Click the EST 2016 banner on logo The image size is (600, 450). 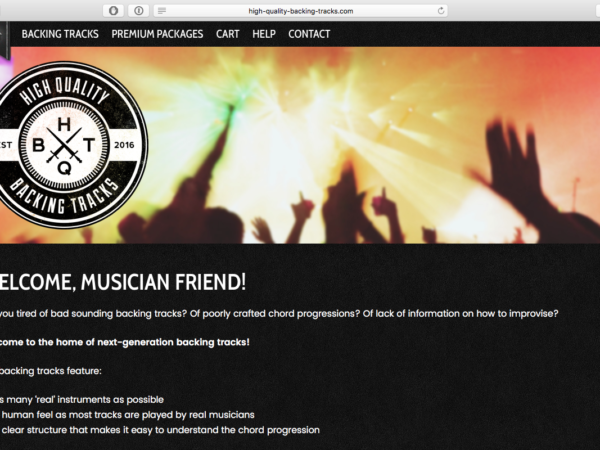click(x=69, y=145)
